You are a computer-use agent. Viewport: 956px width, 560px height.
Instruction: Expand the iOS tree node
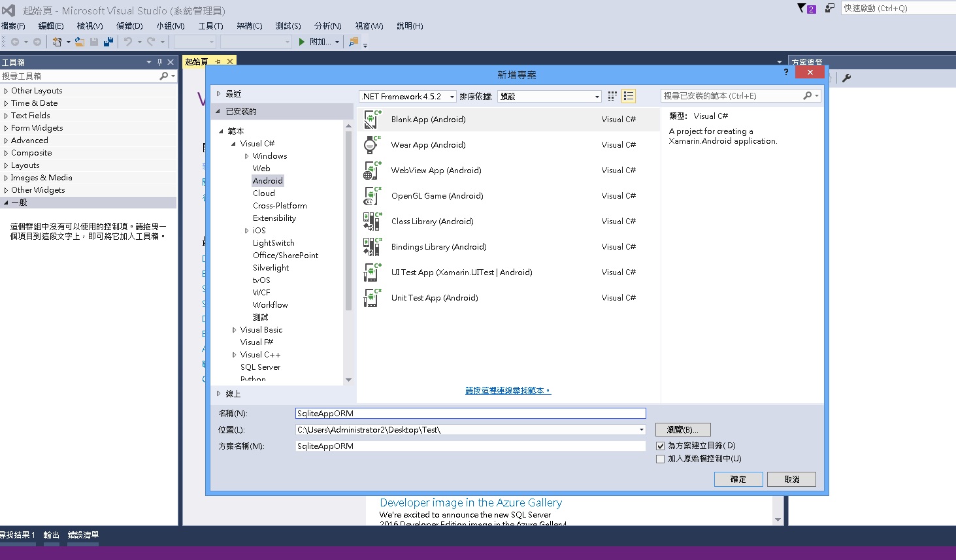(x=246, y=231)
